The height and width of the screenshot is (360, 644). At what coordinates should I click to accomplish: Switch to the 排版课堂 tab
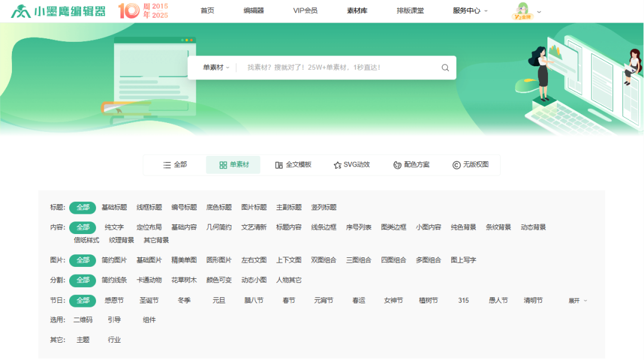tap(411, 10)
